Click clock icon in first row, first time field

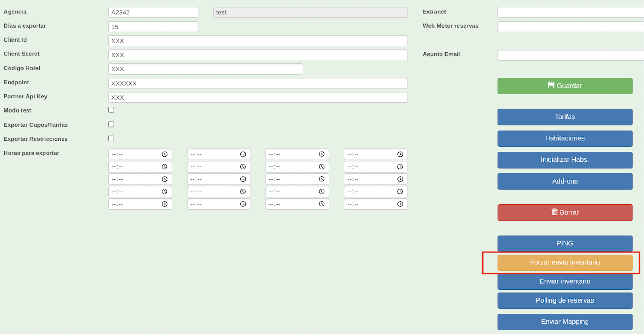pyautogui.click(x=165, y=154)
